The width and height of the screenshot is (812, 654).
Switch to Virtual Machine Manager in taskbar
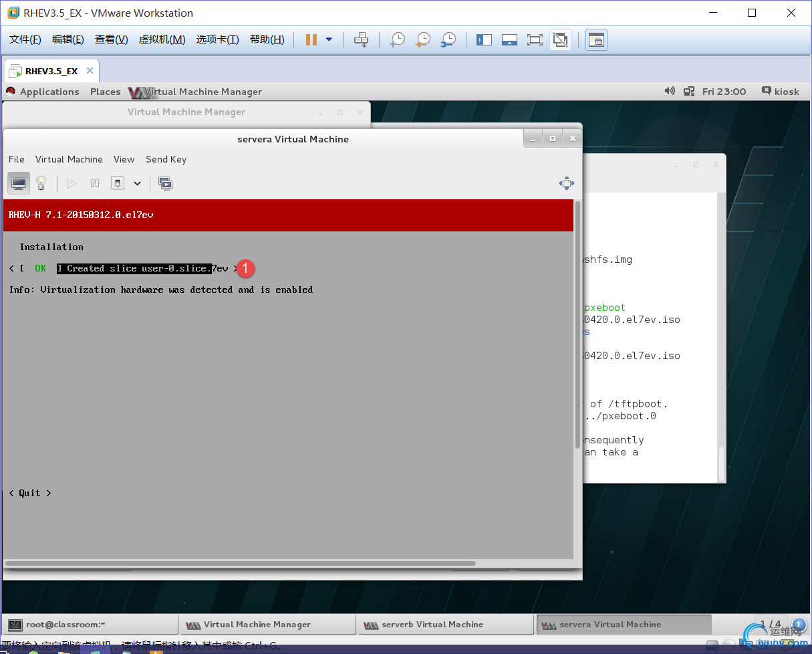268,625
